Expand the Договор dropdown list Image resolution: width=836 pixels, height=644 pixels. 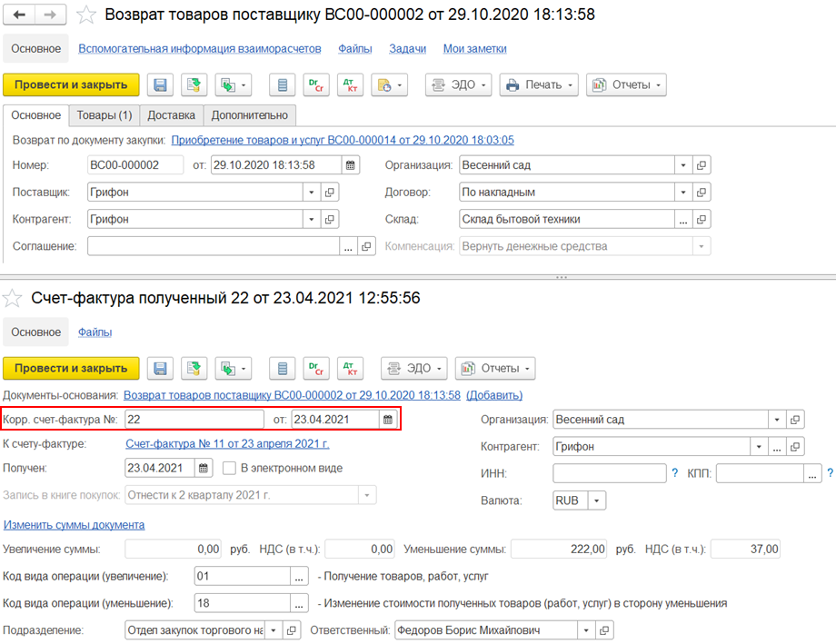point(683,193)
